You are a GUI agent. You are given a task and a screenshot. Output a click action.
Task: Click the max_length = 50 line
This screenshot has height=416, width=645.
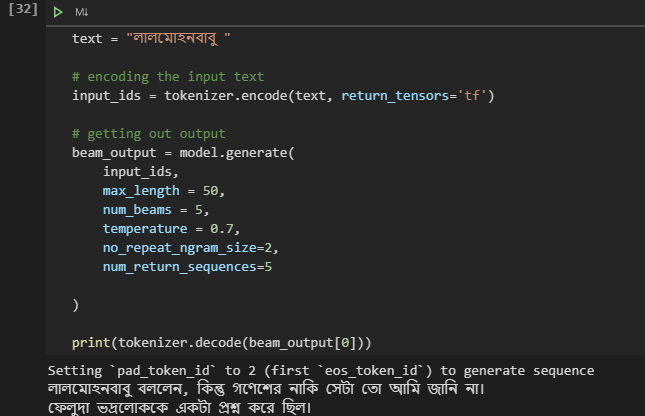(164, 191)
